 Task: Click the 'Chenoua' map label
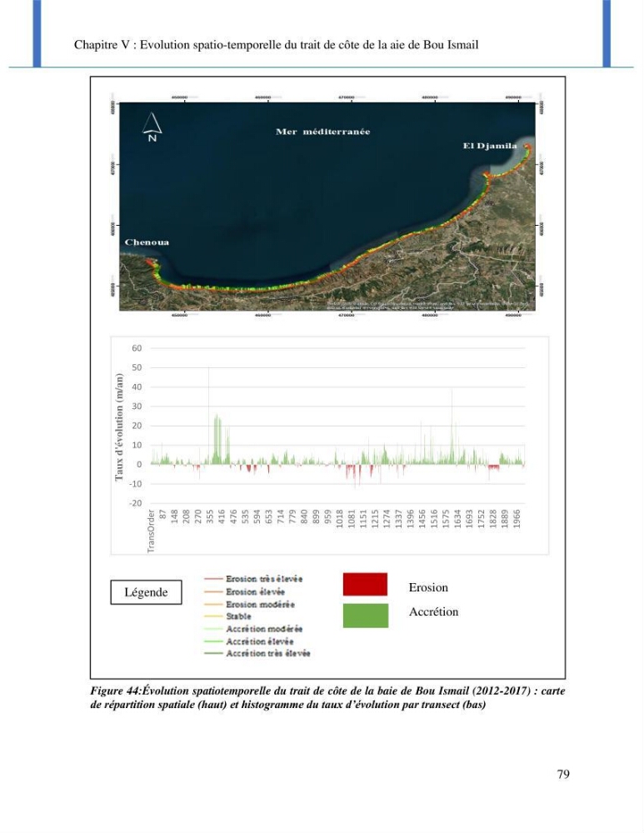coord(147,242)
